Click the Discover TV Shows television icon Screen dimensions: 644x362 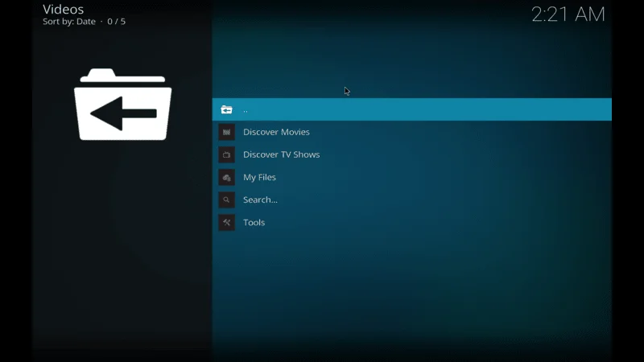pos(226,154)
